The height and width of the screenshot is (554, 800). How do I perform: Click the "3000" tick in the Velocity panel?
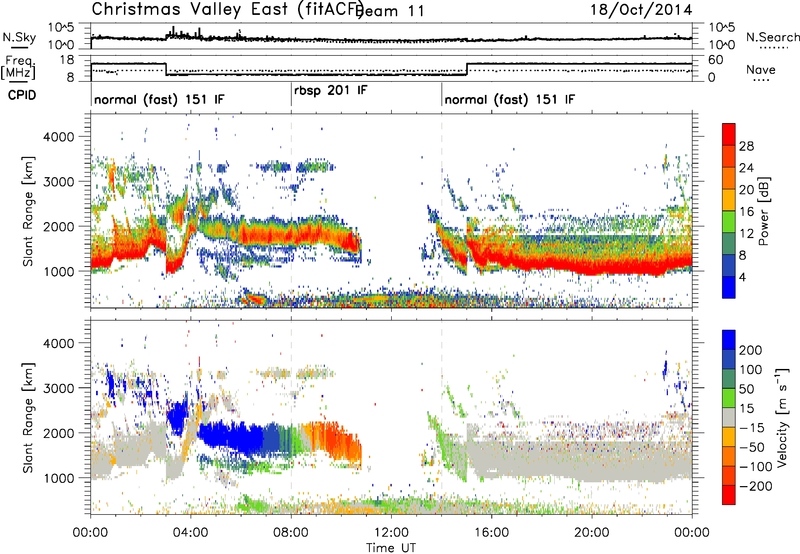point(58,388)
